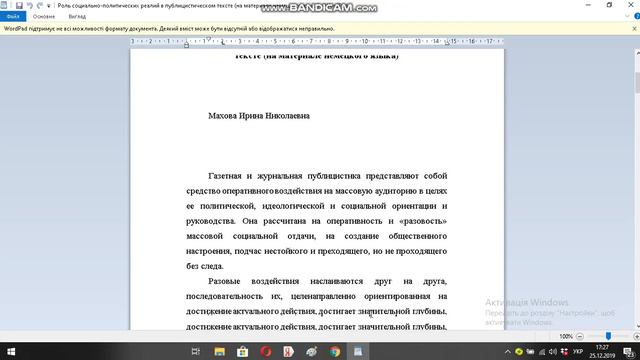Open Microsoft Store from the taskbar
The image size is (640, 360).
[x=242, y=351]
